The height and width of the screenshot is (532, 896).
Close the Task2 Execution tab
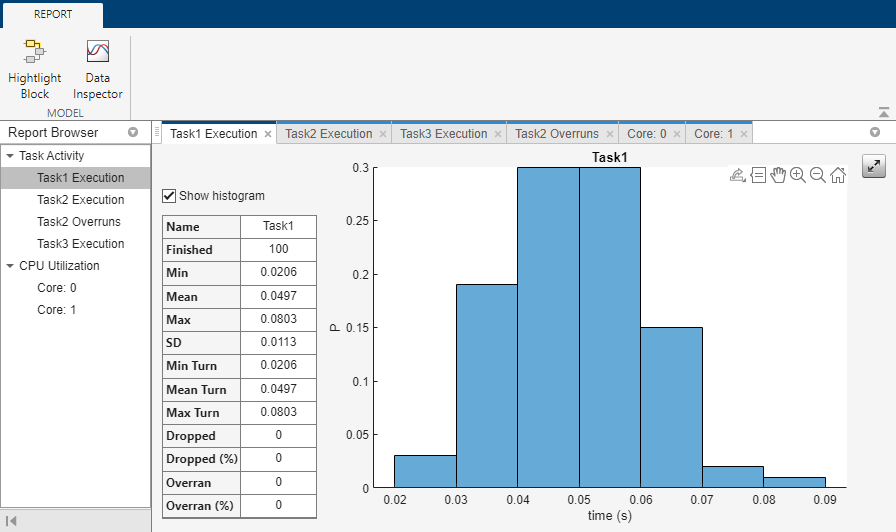(x=382, y=134)
